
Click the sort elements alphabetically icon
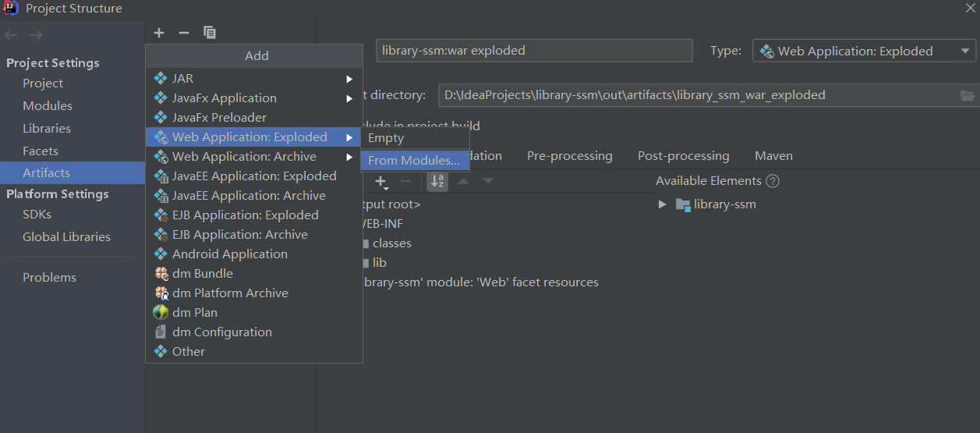(x=437, y=181)
